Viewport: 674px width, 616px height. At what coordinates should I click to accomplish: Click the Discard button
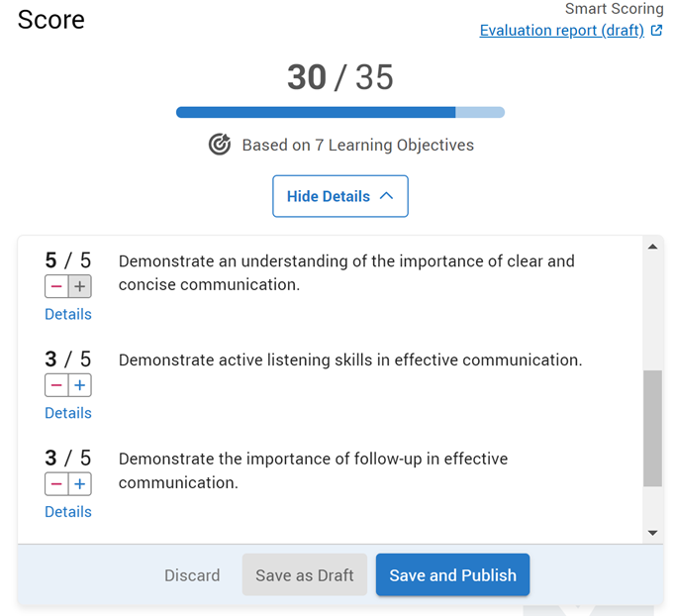[x=192, y=575]
